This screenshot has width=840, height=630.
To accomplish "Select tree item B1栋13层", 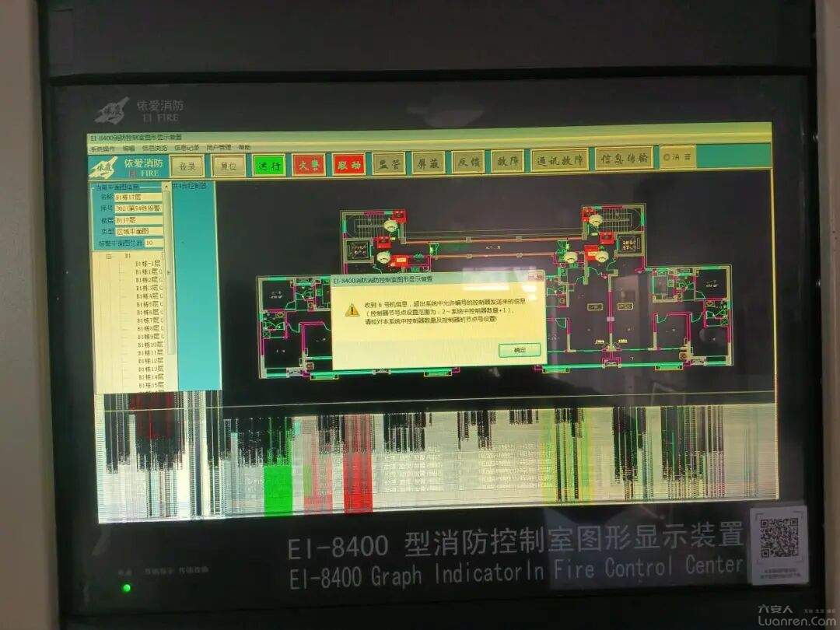I will [x=151, y=369].
